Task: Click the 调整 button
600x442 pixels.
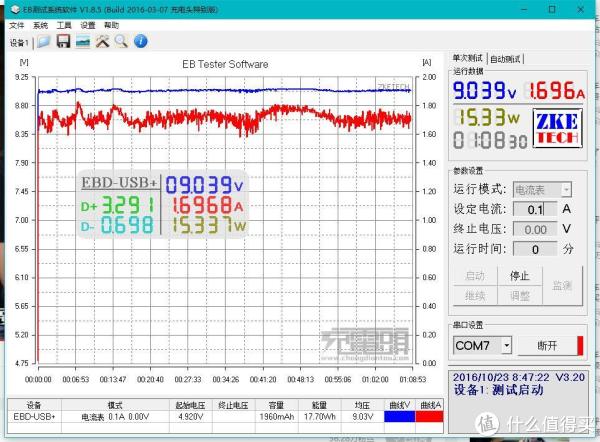Action: (520, 295)
